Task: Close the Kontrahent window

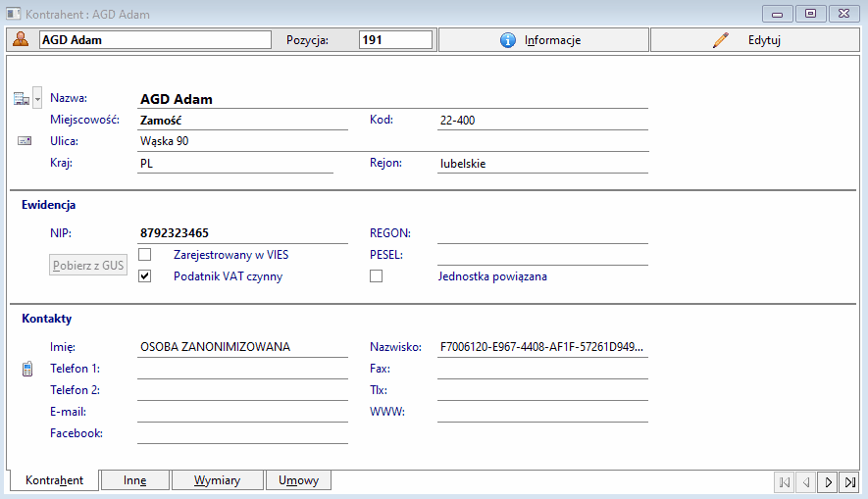Action: coord(843,14)
